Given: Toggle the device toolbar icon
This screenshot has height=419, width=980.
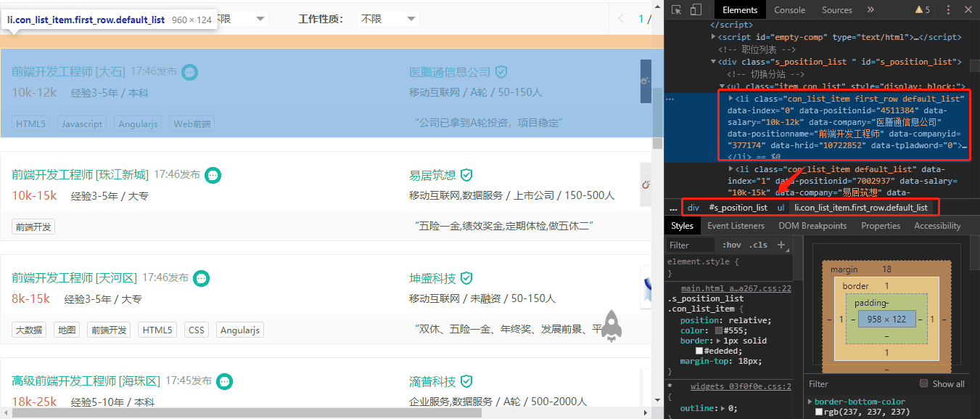Looking at the screenshot, I should pos(696,10).
